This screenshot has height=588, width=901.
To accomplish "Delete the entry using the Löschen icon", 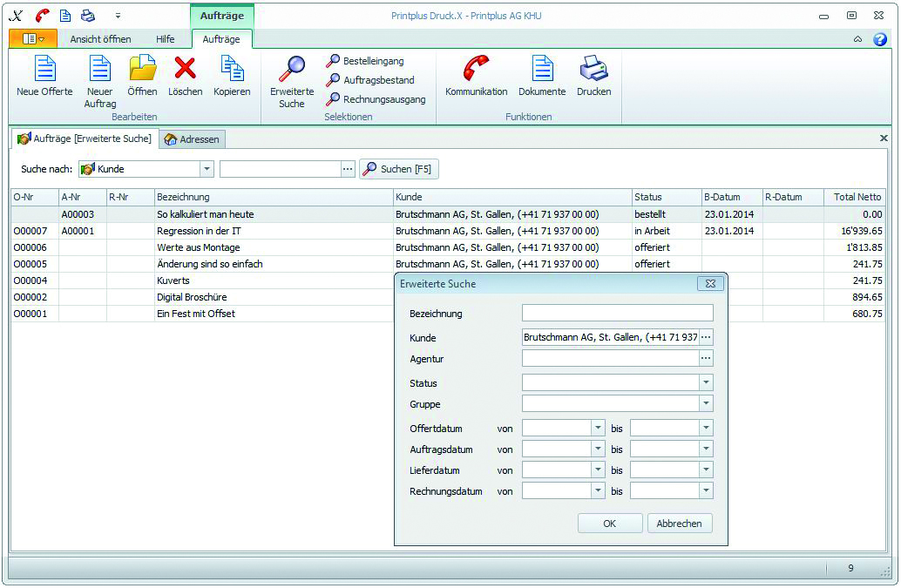I will tap(185, 68).
